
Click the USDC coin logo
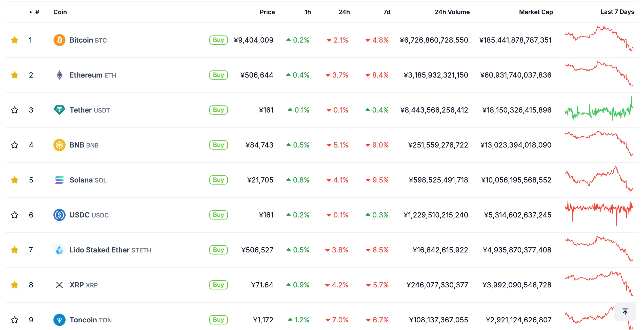pyautogui.click(x=59, y=215)
